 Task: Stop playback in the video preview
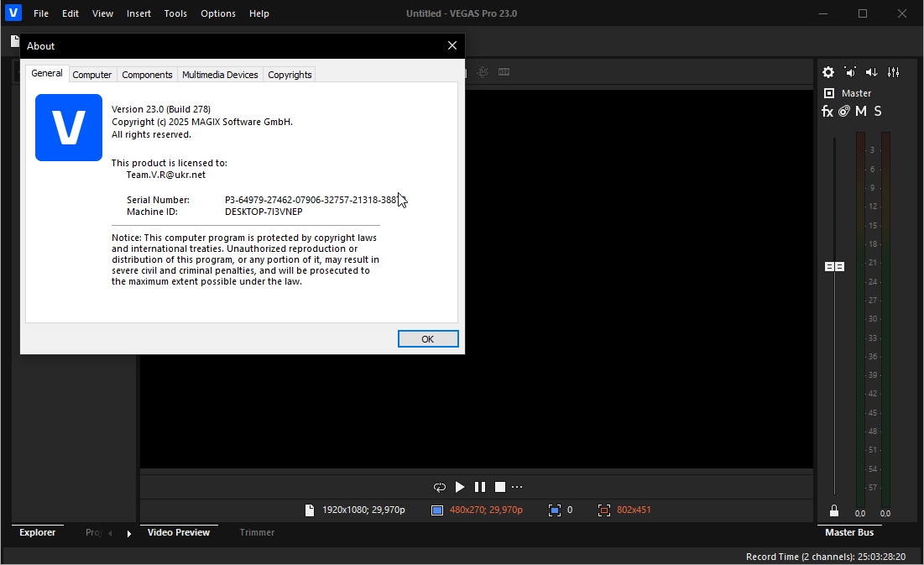[500, 487]
